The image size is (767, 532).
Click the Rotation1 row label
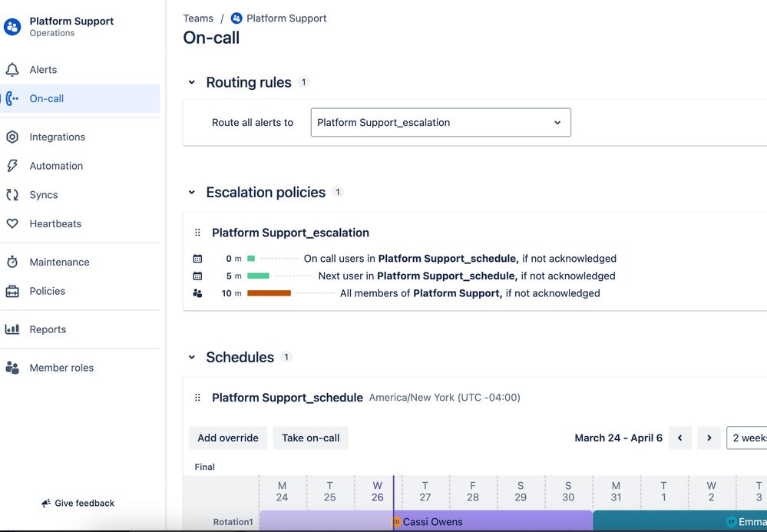[x=233, y=522]
